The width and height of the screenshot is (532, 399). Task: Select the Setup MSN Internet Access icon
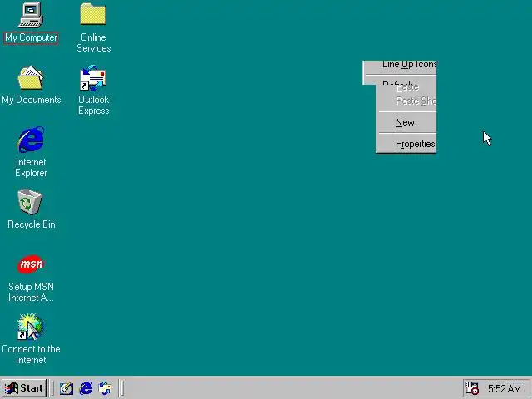31,264
